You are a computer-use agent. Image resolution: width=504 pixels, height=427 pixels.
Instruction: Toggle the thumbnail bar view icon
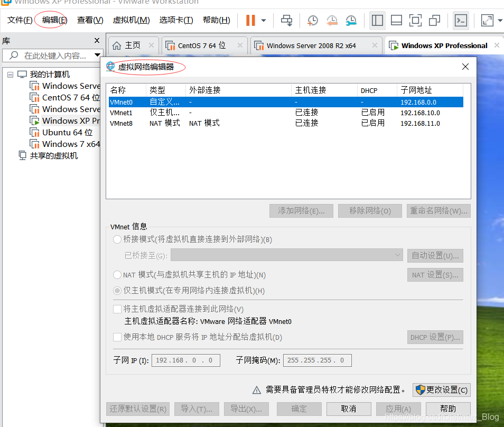pyautogui.click(x=396, y=21)
